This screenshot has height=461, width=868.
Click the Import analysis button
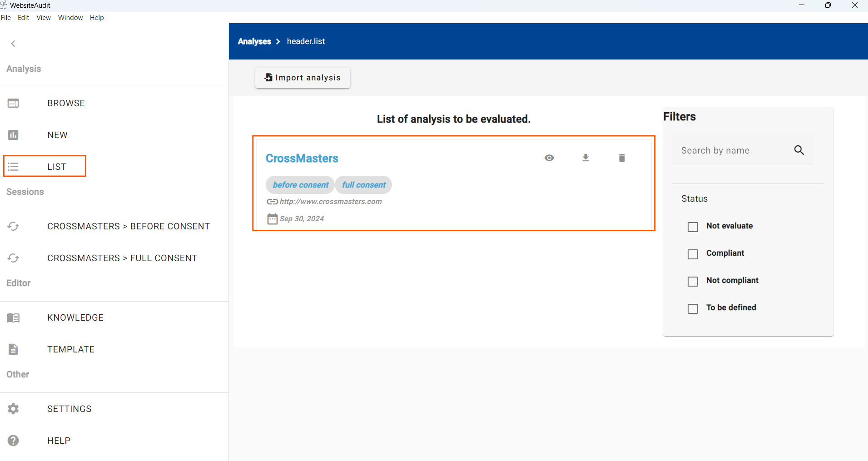tap(303, 78)
